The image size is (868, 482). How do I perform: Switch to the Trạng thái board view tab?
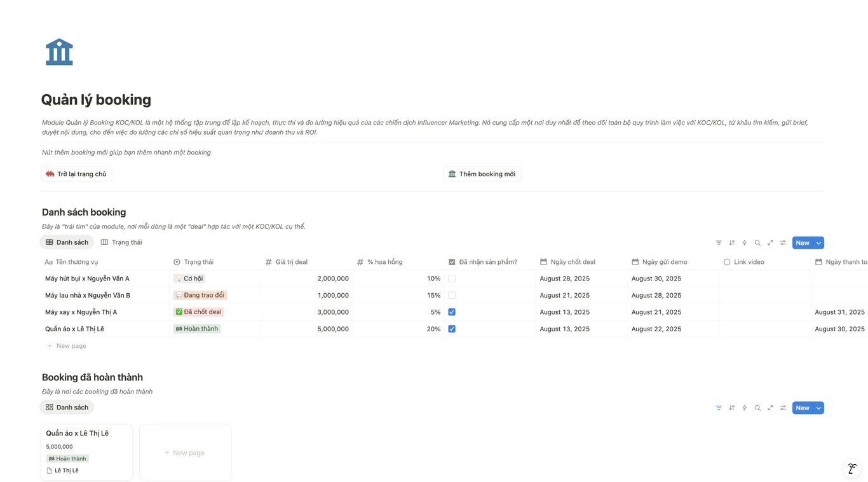(121, 242)
